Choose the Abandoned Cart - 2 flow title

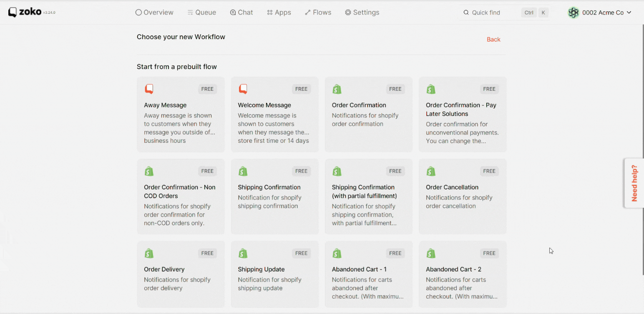coord(454,269)
